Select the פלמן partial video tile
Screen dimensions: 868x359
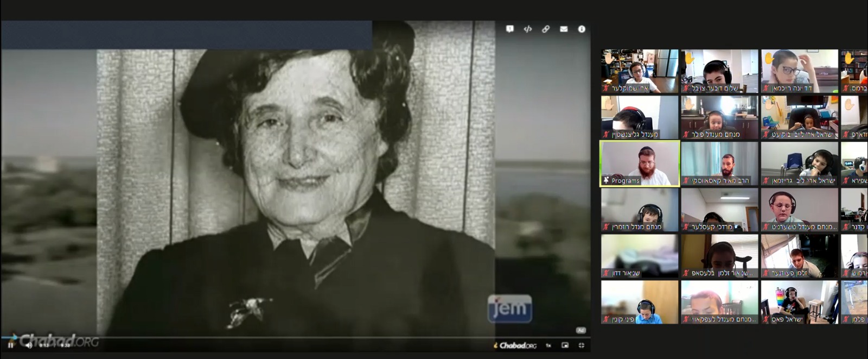click(854, 302)
